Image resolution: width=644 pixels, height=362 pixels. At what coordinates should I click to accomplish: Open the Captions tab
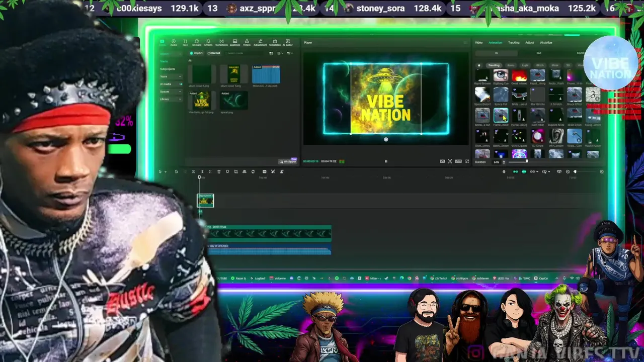(235, 42)
